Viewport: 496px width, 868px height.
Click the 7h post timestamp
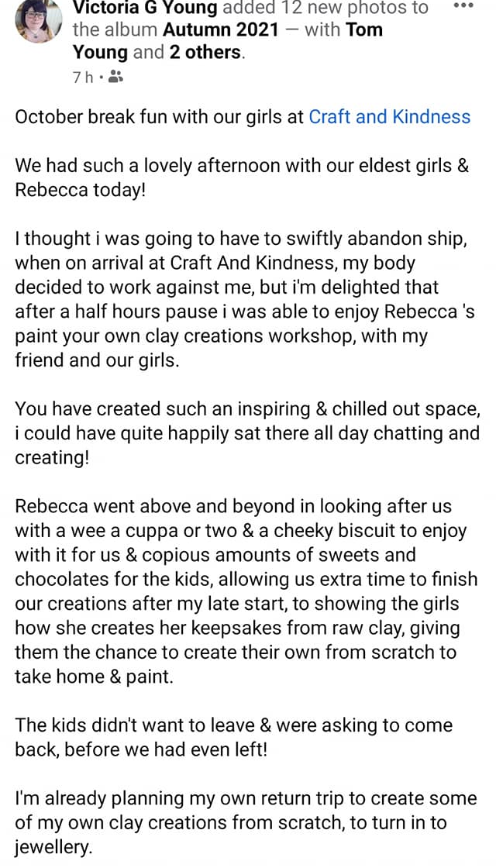81,76
